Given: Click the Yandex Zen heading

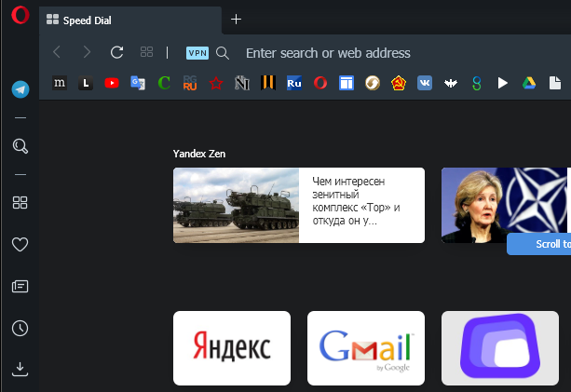Looking at the screenshot, I should (199, 154).
